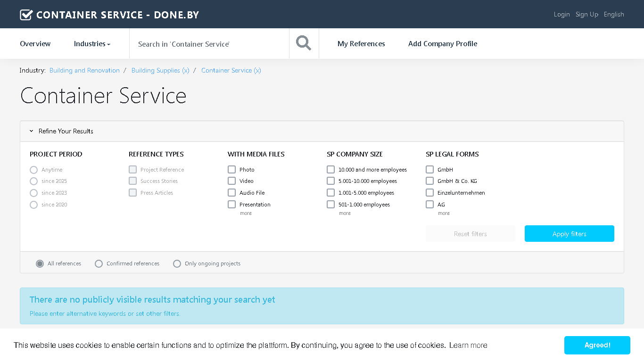Check the Success Stories checkbox
The image size is (644, 362).
pyautogui.click(x=132, y=181)
